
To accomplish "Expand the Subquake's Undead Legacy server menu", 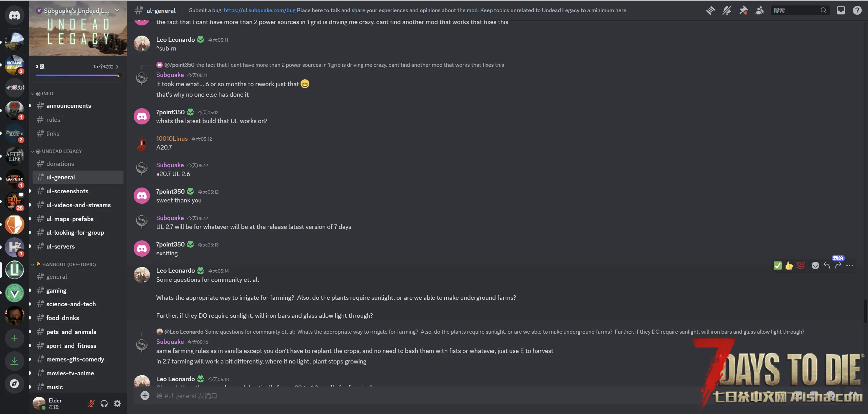I will tap(78, 11).
